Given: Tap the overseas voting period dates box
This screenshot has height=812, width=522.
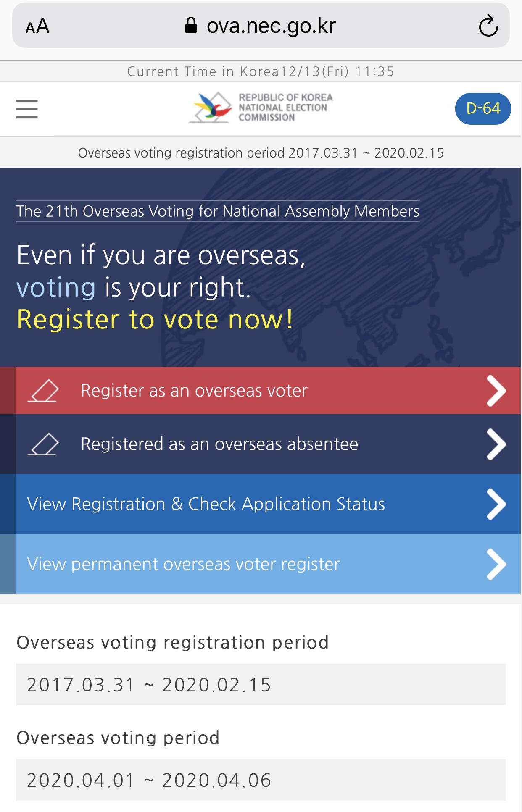Looking at the screenshot, I should point(261,780).
